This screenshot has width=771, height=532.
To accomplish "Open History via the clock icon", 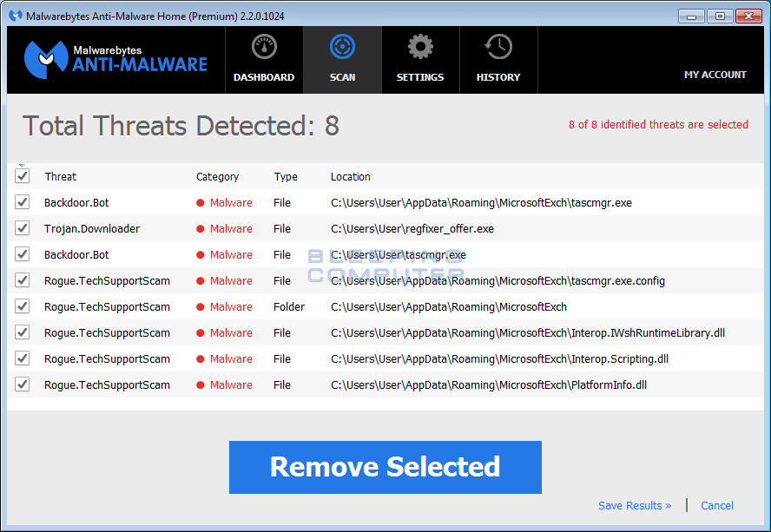I will (498, 46).
